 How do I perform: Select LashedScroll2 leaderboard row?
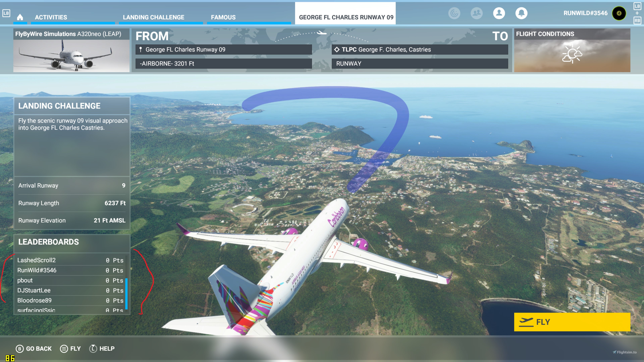[x=70, y=260]
